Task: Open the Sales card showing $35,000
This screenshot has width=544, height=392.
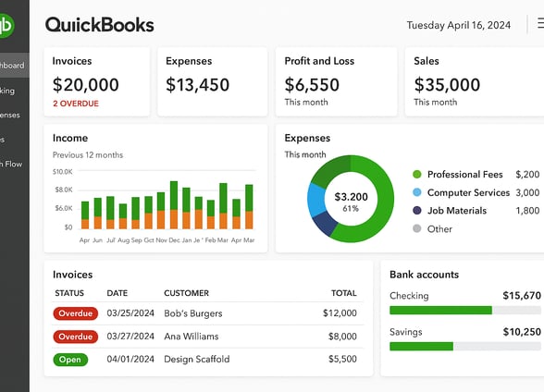Action: (475, 81)
